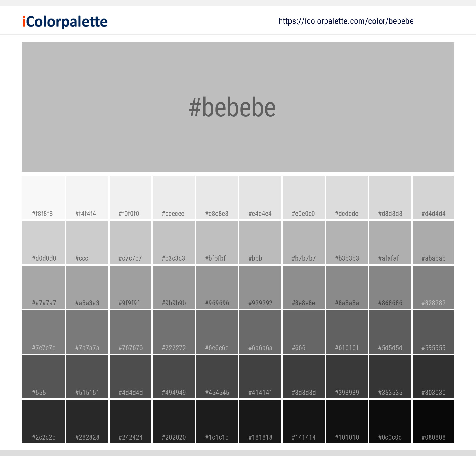Select the #555 color swatch
The height and width of the screenshot is (456, 476).
click(43, 377)
